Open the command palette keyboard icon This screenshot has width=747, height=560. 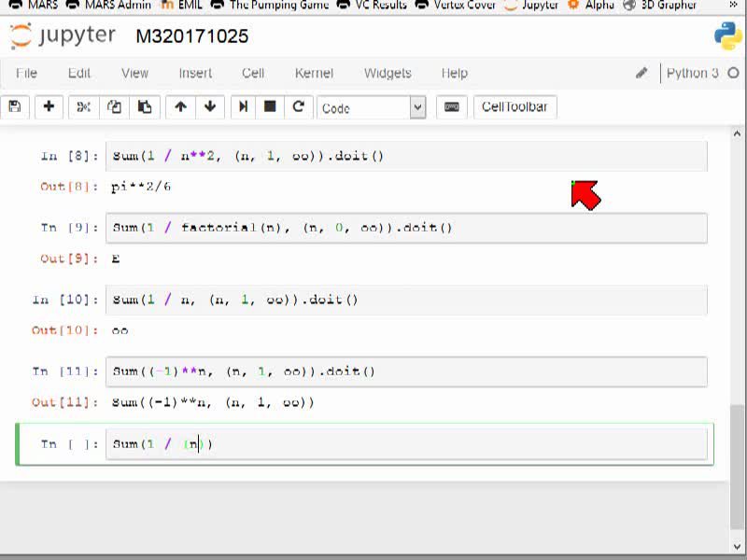(x=451, y=106)
